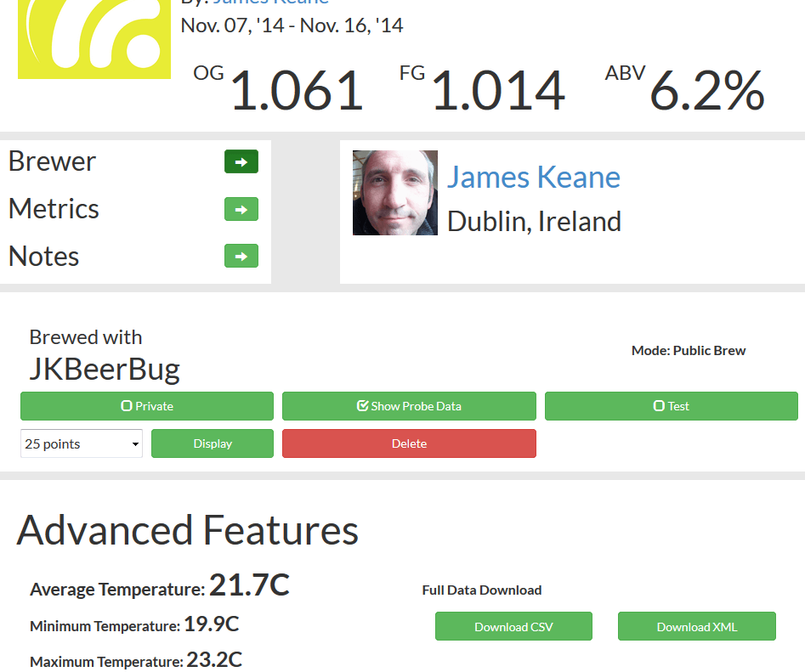
Task: Click the red Delete button
Action: (x=409, y=443)
